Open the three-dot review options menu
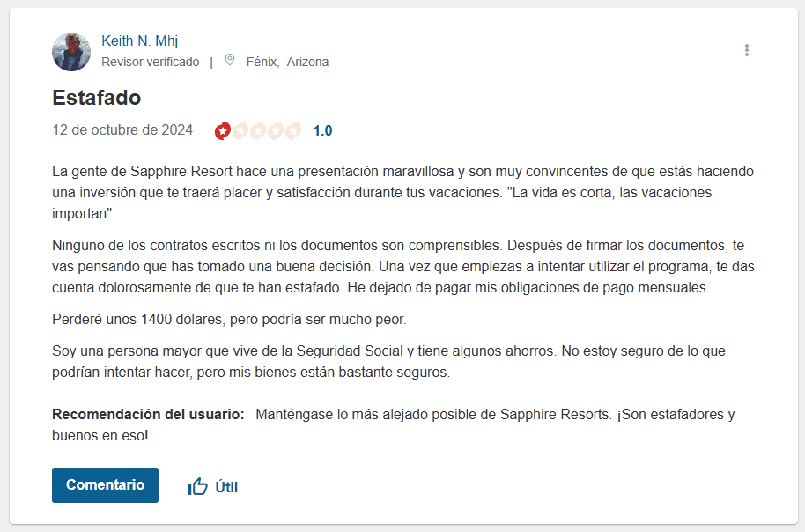Image resolution: width=805 pixels, height=532 pixels. (746, 50)
